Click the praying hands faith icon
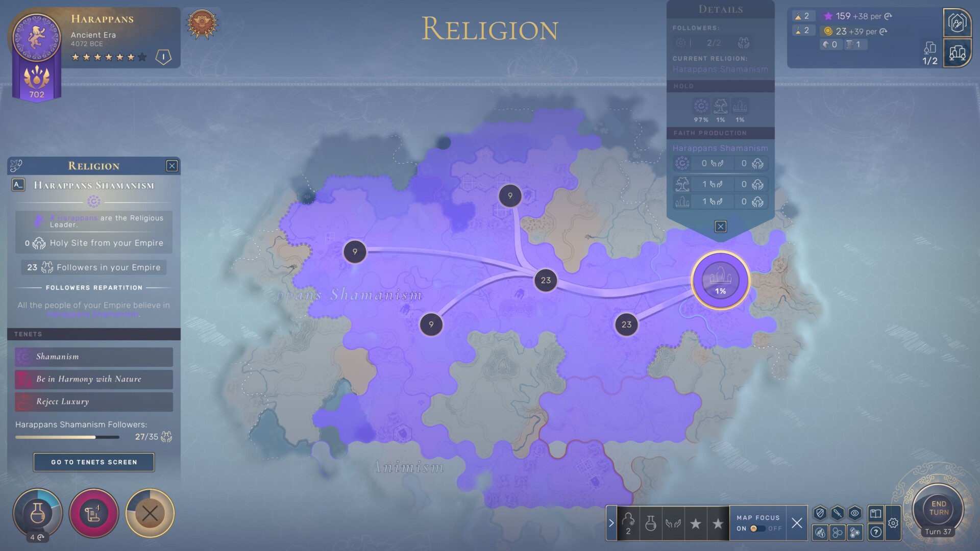This screenshot has height=551, width=980. click(673, 523)
